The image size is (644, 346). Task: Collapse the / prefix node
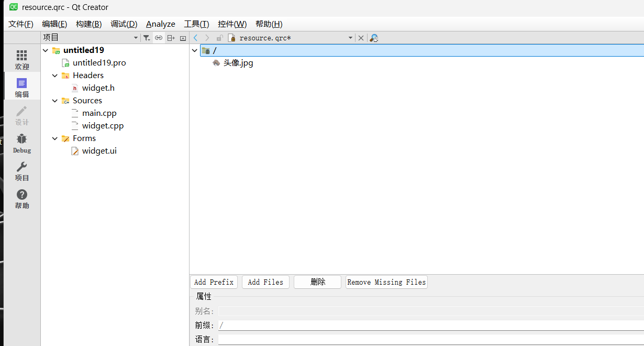coord(195,50)
